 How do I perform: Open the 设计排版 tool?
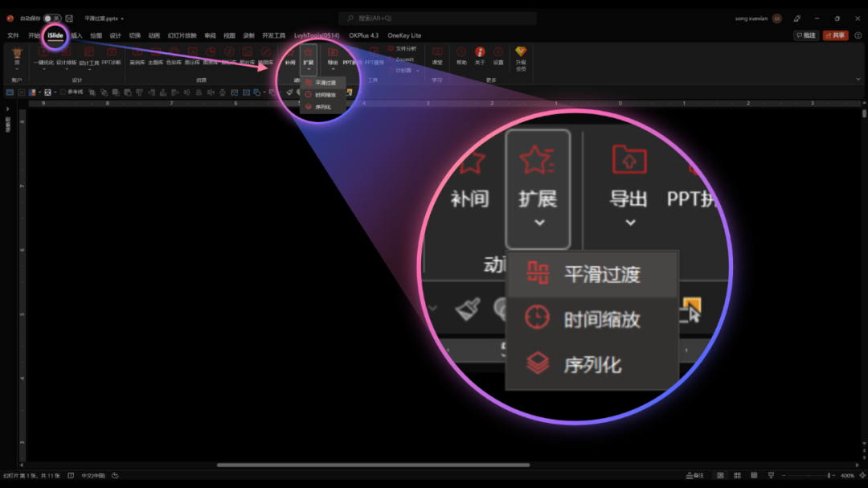67,59
